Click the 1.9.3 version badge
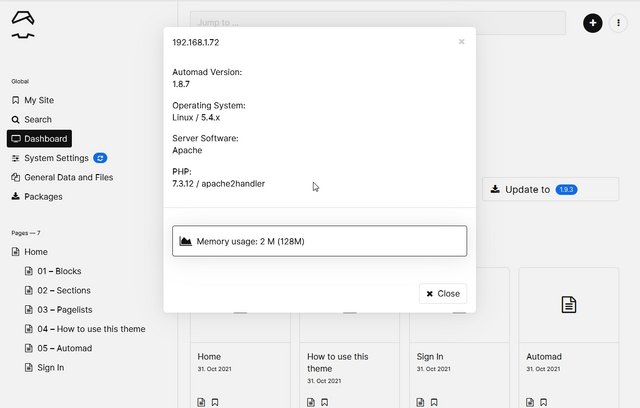The width and height of the screenshot is (640, 408). click(x=566, y=190)
